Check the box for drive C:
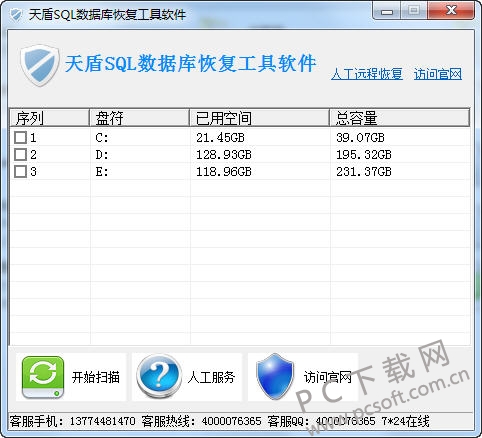Screen dimensions: 482x438 click(20, 137)
